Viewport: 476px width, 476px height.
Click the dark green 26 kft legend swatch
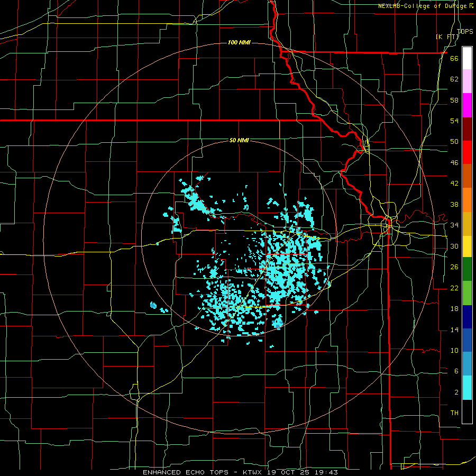[x=467, y=269]
